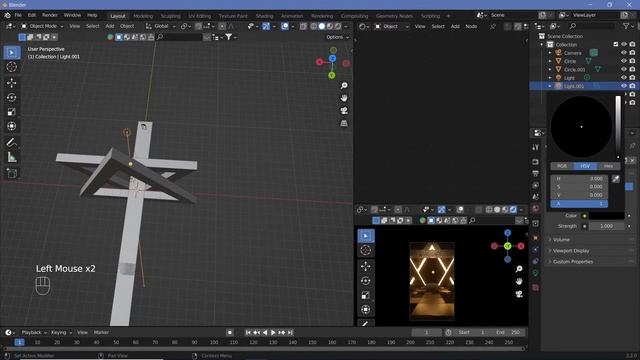This screenshot has height=360, width=640.
Task: Expand the Camera item in outliner
Action: pos(550,53)
